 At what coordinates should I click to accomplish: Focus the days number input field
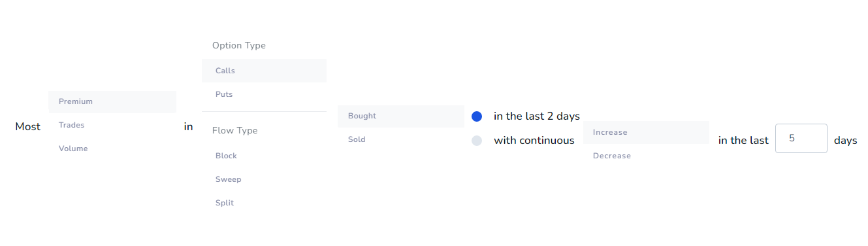point(801,139)
